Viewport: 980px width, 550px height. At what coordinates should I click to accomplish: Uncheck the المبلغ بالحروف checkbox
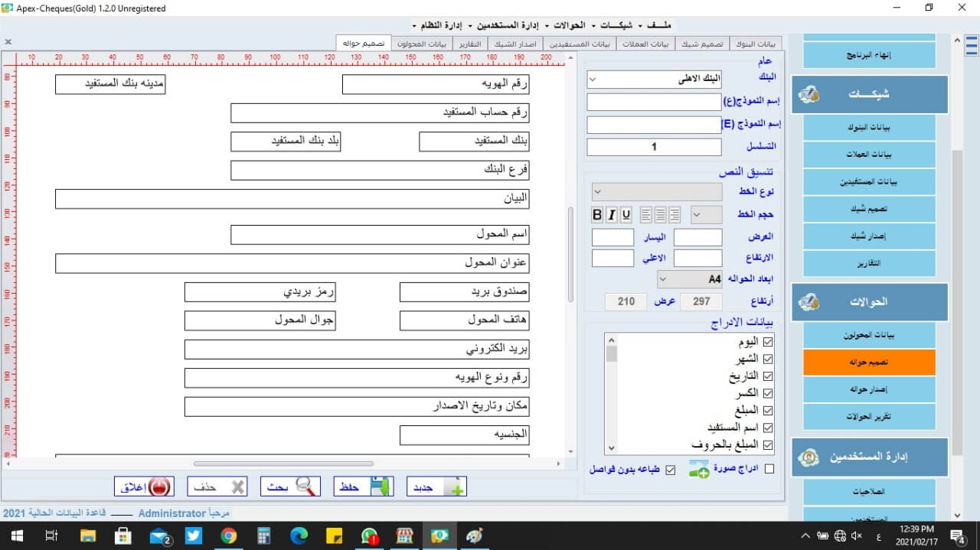(x=768, y=444)
